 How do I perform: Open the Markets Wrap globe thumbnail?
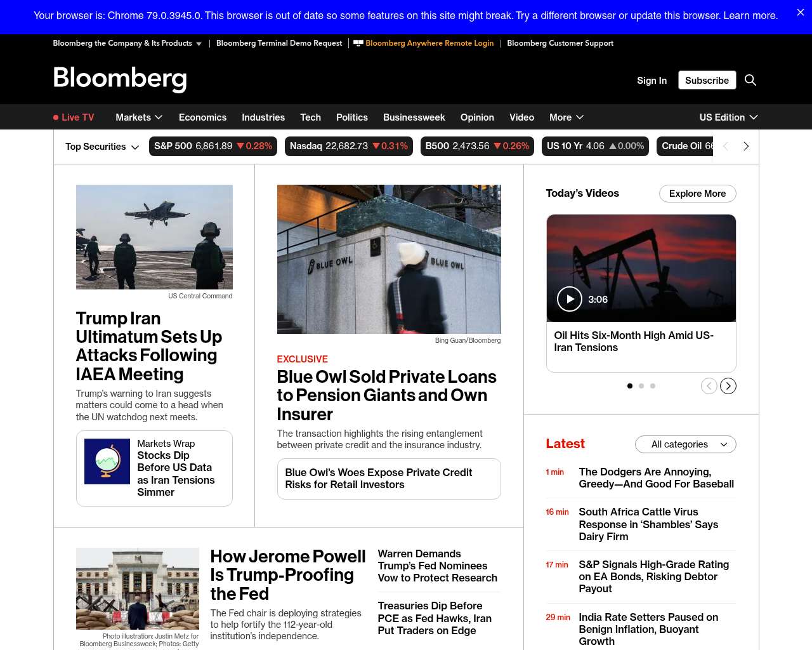pos(107,461)
